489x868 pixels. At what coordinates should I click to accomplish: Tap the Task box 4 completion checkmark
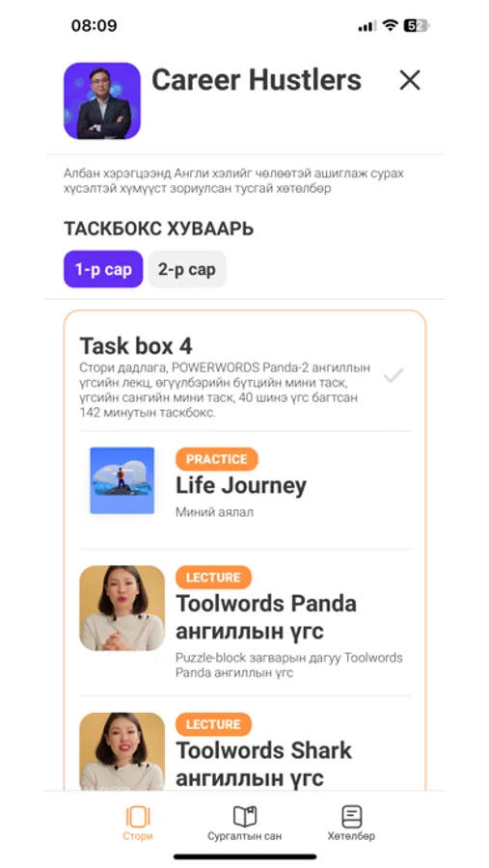click(x=394, y=376)
